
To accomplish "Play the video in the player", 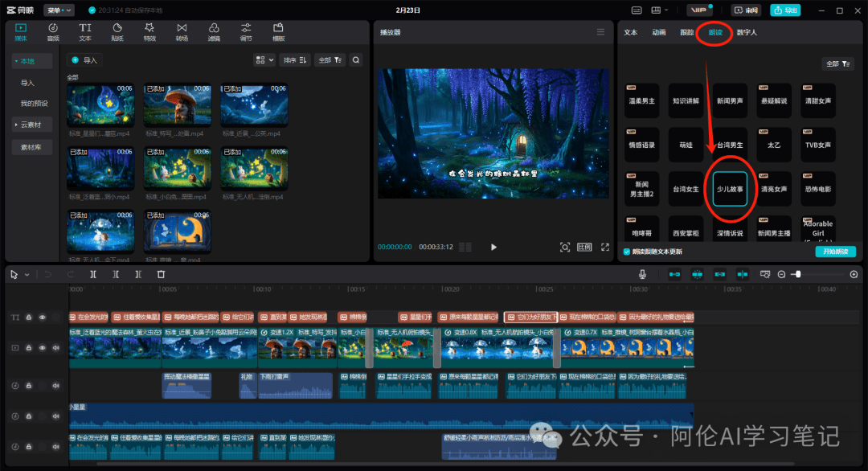I will pos(493,247).
